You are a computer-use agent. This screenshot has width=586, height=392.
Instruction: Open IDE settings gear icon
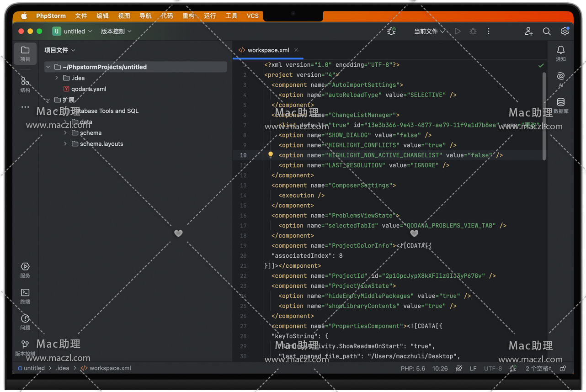[x=565, y=32]
